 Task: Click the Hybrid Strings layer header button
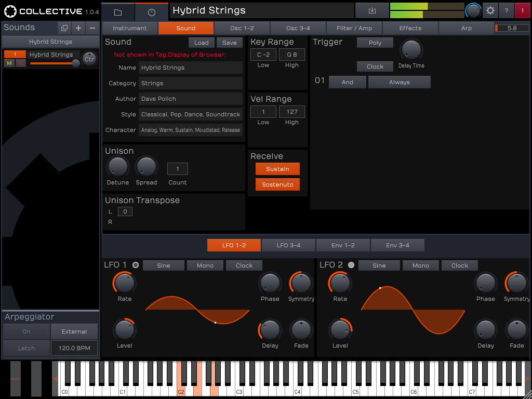[x=50, y=42]
